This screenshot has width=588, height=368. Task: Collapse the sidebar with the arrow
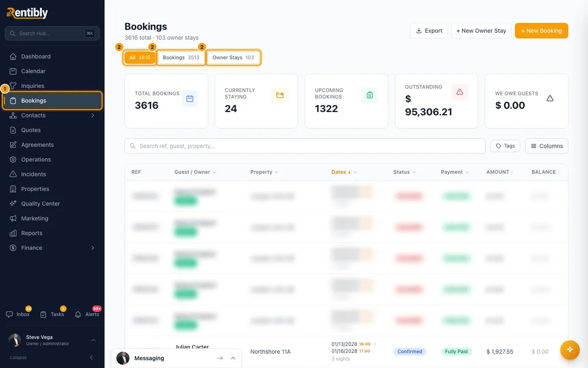(91, 357)
